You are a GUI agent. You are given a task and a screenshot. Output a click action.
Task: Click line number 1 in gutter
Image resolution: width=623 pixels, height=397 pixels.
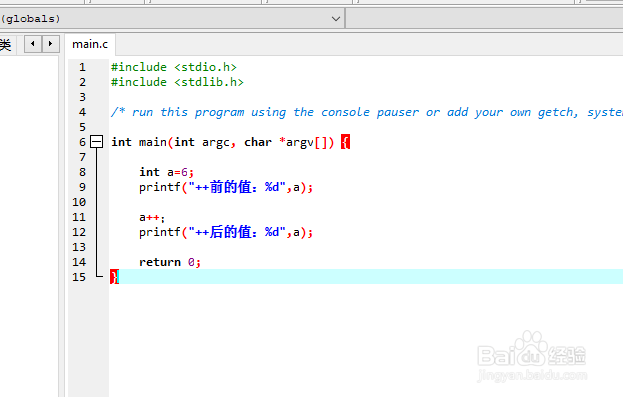click(x=82, y=67)
